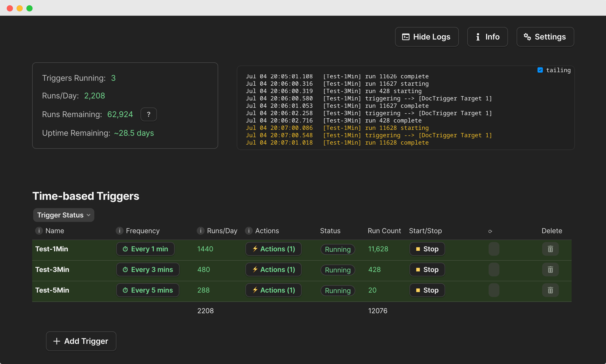606x364 pixels.
Task: Click the delete icon for Test-3Min trigger
Action: click(550, 270)
